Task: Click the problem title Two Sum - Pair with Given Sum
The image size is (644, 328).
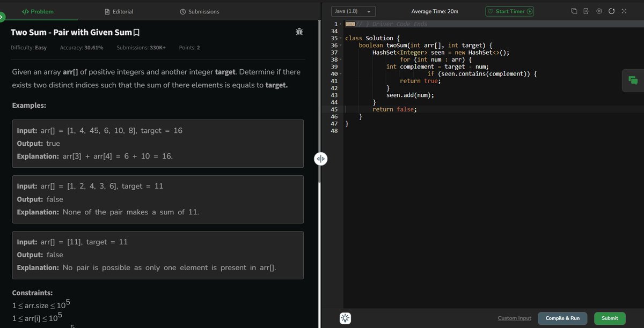Action: click(71, 33)
